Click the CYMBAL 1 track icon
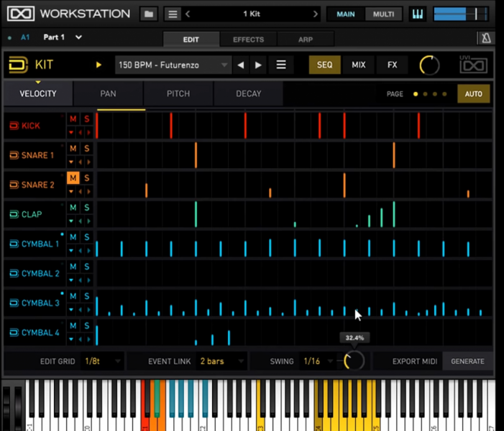 14,244
